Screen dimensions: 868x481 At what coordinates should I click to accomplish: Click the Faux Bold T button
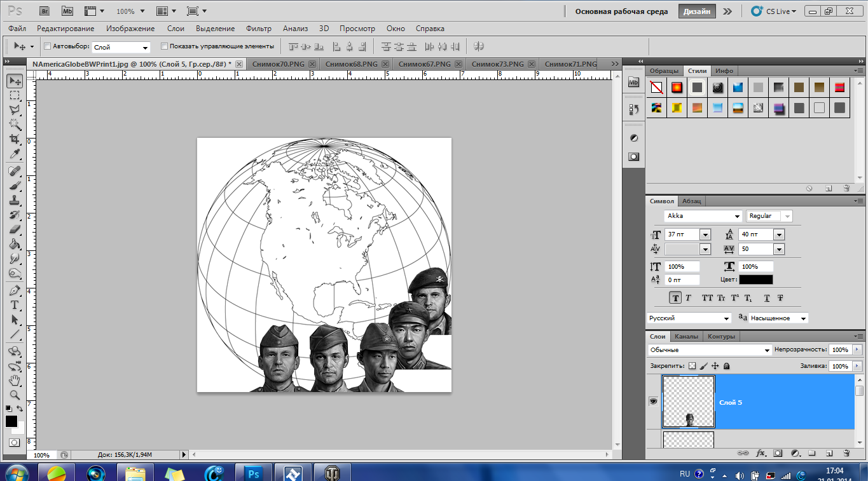click(675, 298)
